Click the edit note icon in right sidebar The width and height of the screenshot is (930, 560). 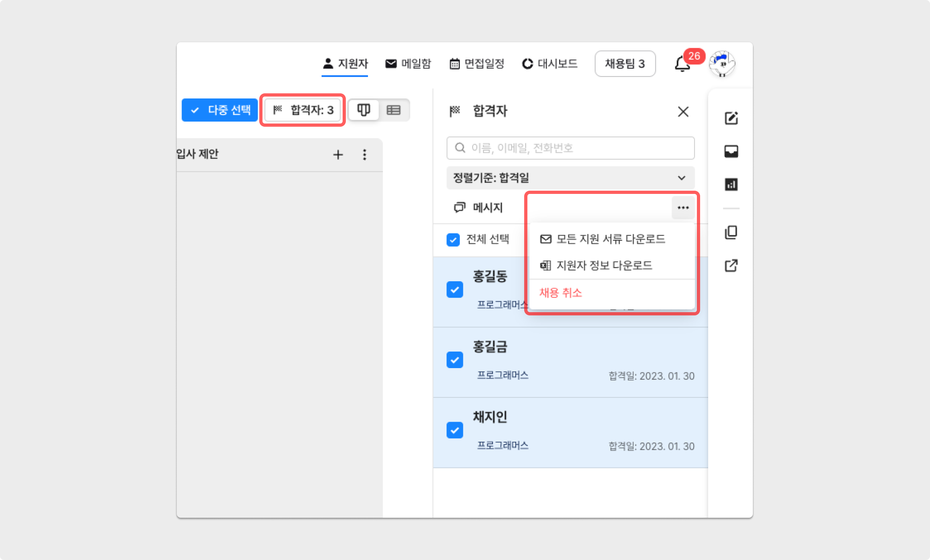[731, 118]
